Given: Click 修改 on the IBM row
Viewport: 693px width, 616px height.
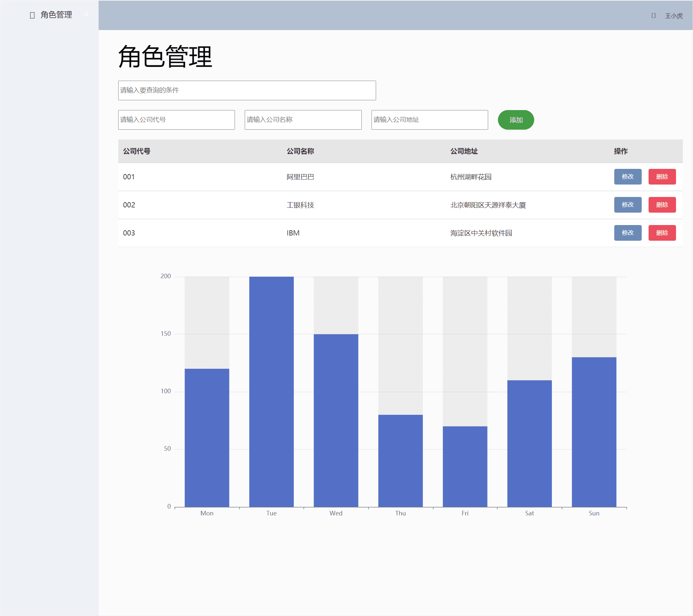Looking at the screenshot, I should coord(628,233).
